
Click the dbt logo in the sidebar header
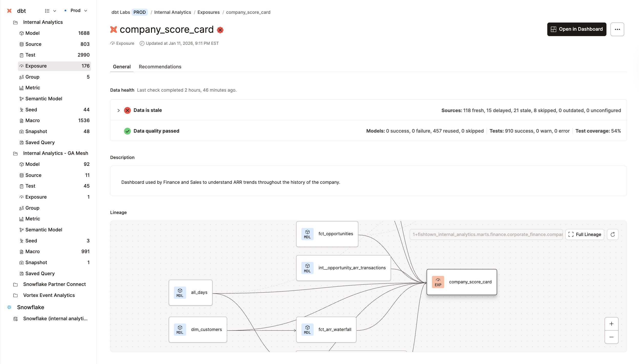pos(9,11)
